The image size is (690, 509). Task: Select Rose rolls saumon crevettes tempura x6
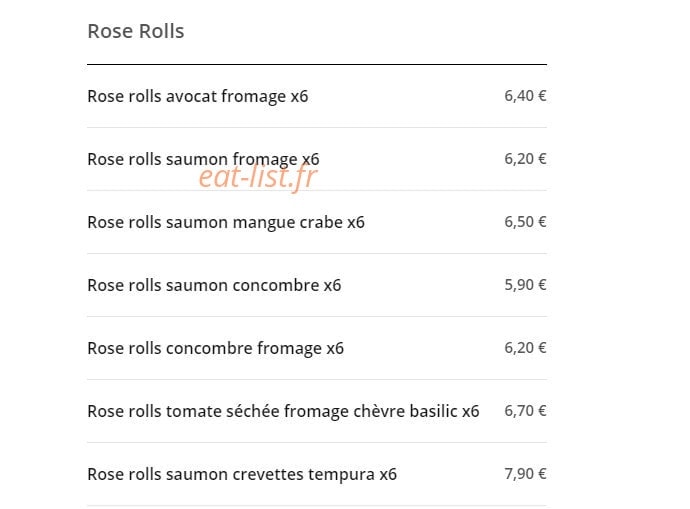click(x=242, y=474)
